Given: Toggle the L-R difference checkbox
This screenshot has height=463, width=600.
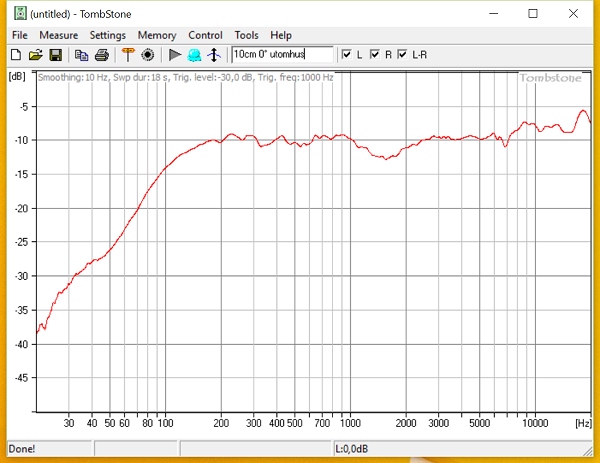Looking at the screenshot, I should (x=402, y=54).
